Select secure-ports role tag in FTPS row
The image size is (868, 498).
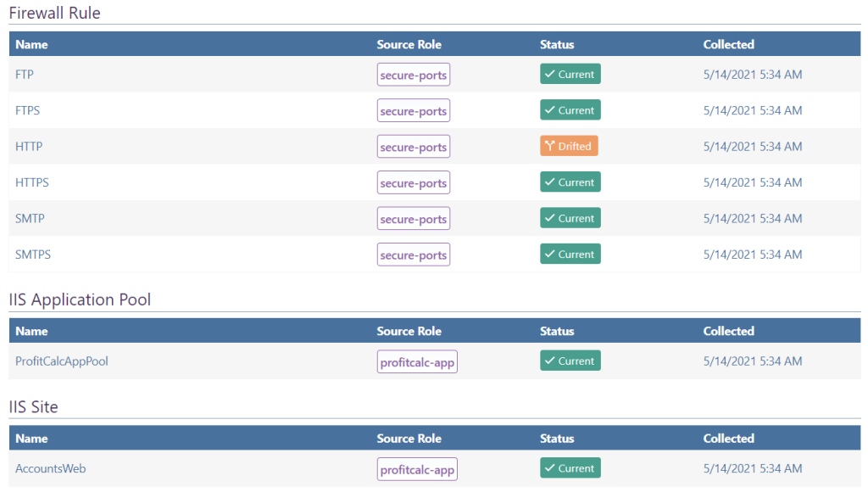tap(413, 111)
